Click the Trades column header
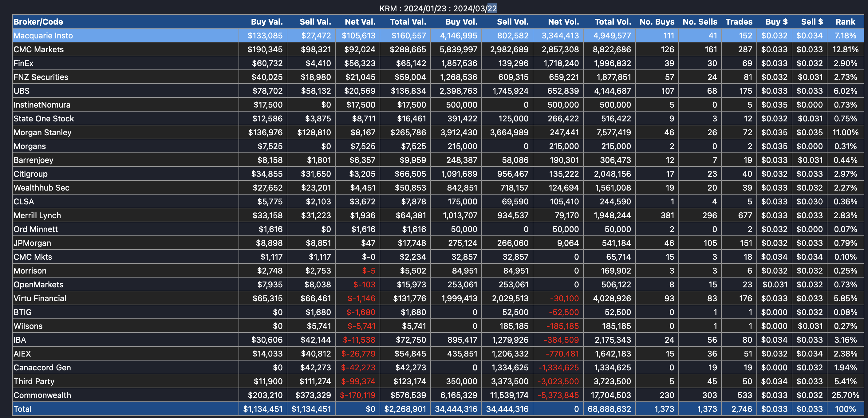The image size is (868, 418). [739, 22]
